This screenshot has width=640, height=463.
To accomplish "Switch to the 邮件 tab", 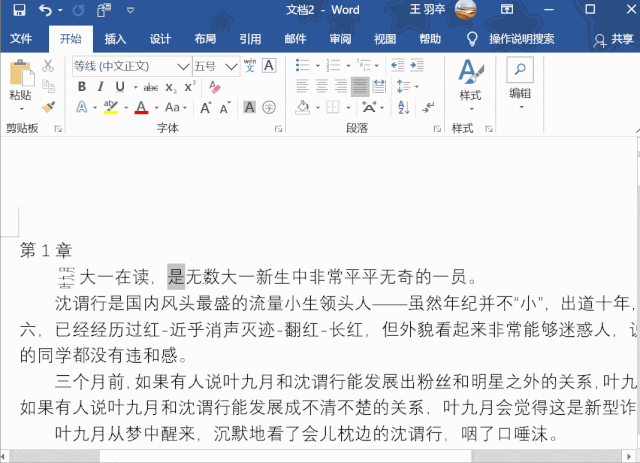I will click(295, 39).
